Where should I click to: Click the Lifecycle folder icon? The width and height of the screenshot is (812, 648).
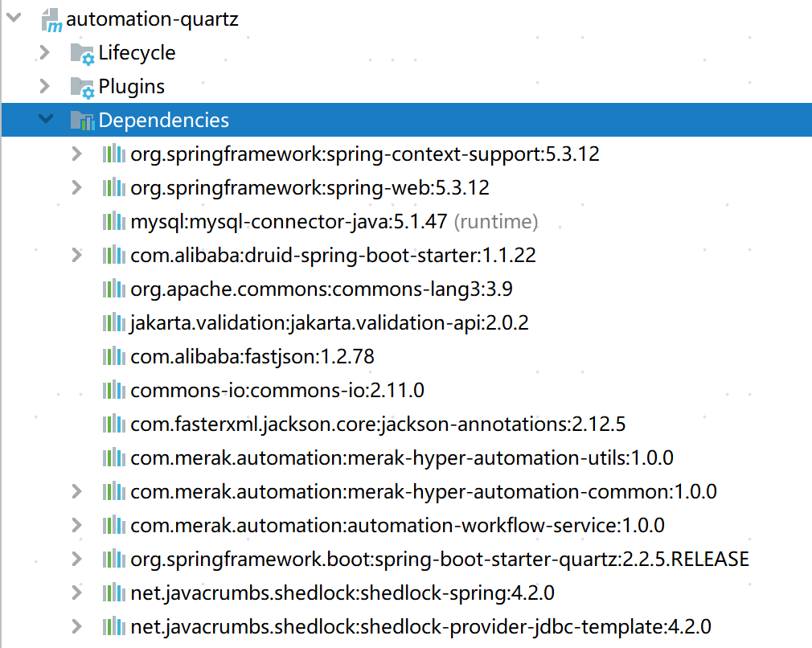click(82, 54)
